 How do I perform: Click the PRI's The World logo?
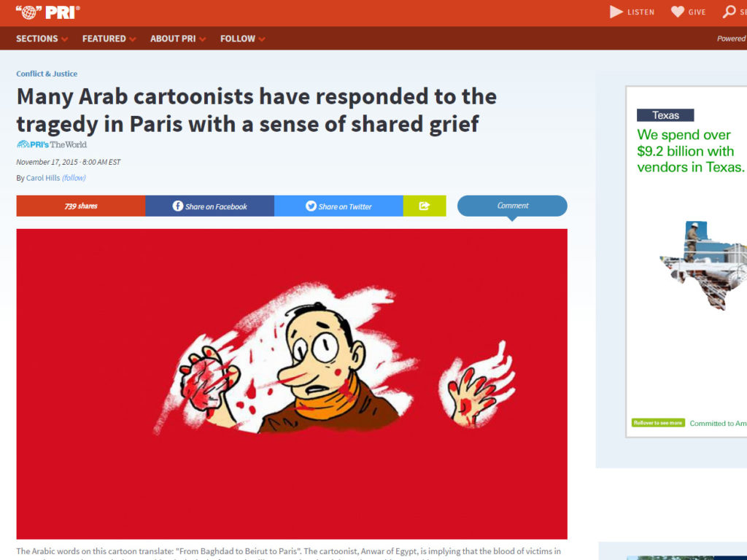pos(52,144)
